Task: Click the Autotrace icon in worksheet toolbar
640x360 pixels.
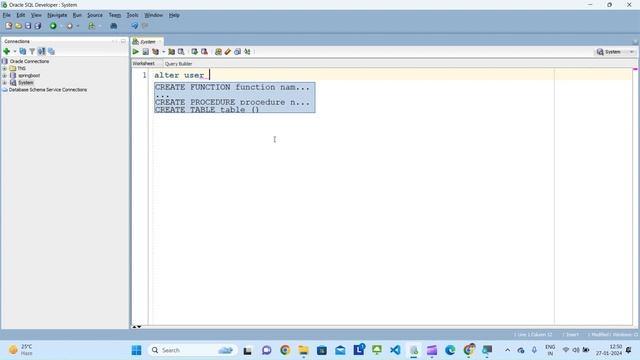Action: coord(171,52)
